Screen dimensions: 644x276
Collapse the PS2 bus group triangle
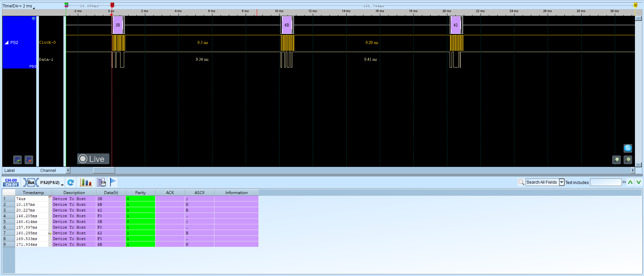click(x=6, y=43)
